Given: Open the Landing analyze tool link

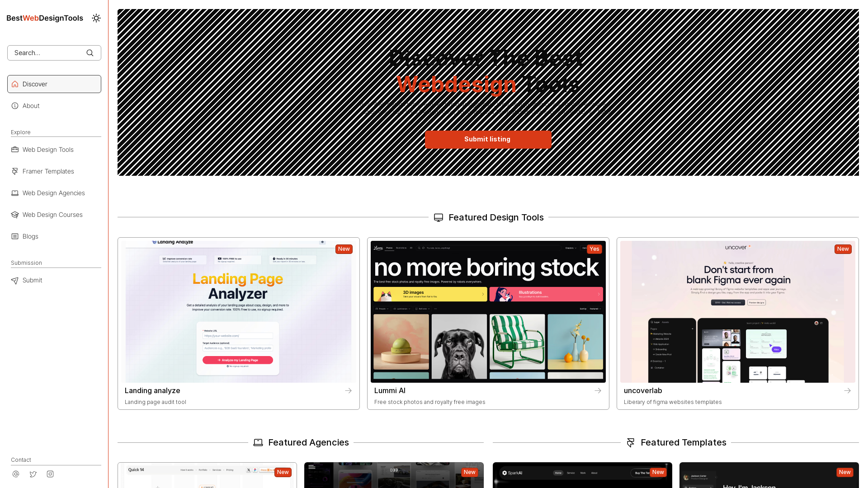Looking at the screenshot, I should pyautogui.click(x=153, y=390).
